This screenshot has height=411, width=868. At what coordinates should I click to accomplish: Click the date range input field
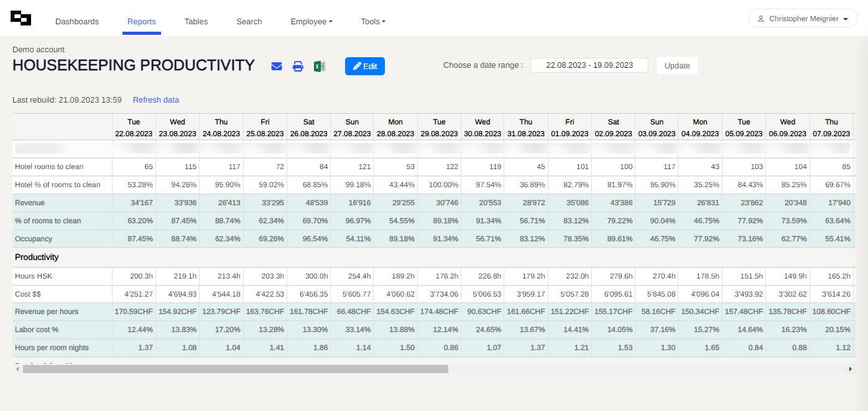(589, 65)
